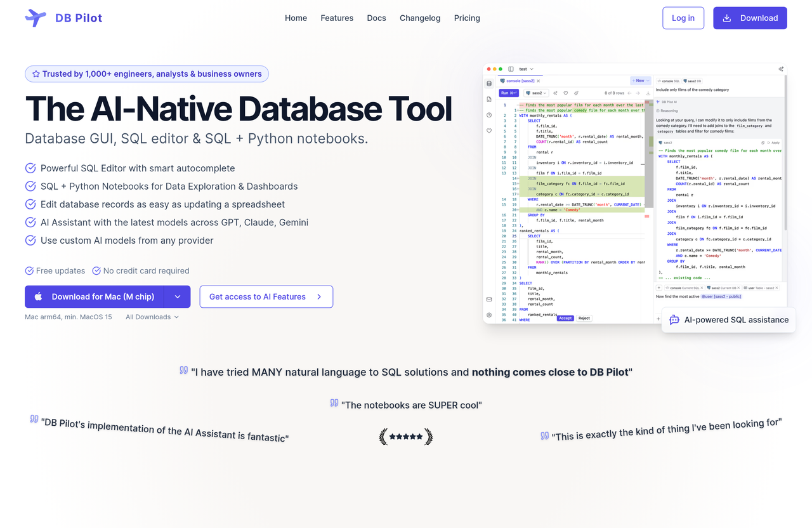The height and width of the screenshot is (528, 812).
Task: Open favorites heart icon in preview sidebar
Action: (x=489, y=131)
